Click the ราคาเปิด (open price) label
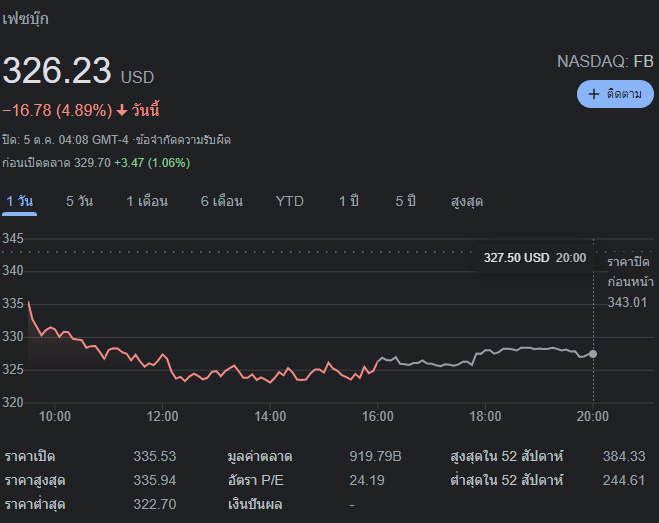The width and height of the screenshot is (659, 523). pyautogui.click(x=30, y=457)
